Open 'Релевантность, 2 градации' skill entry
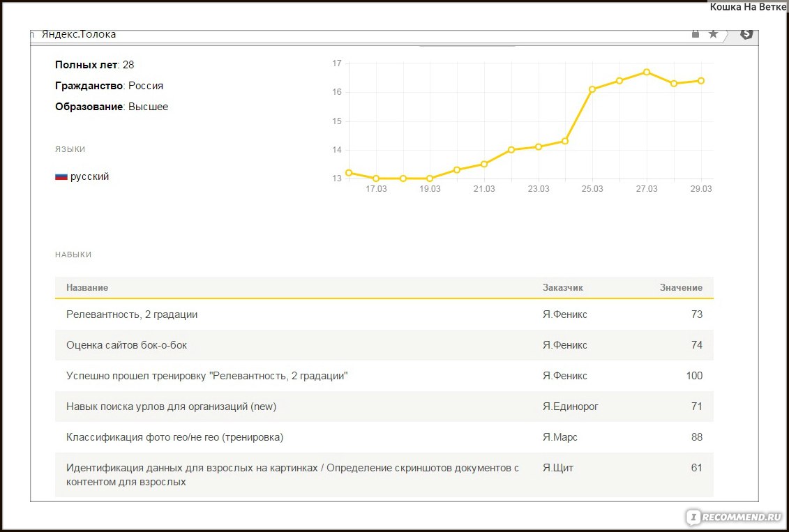 click(132, 314)
